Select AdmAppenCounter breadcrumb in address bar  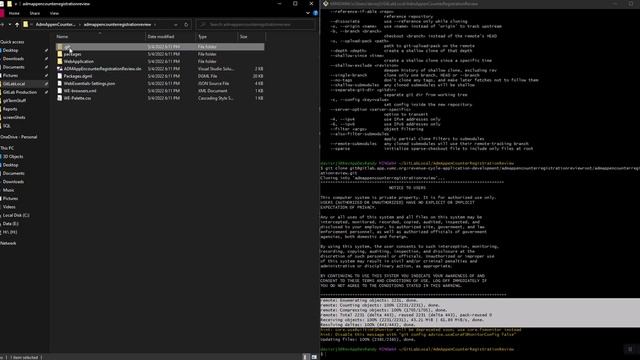55,24
